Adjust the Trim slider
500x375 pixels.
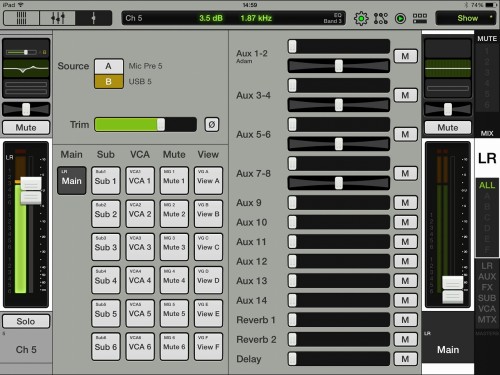coord(145,125)
